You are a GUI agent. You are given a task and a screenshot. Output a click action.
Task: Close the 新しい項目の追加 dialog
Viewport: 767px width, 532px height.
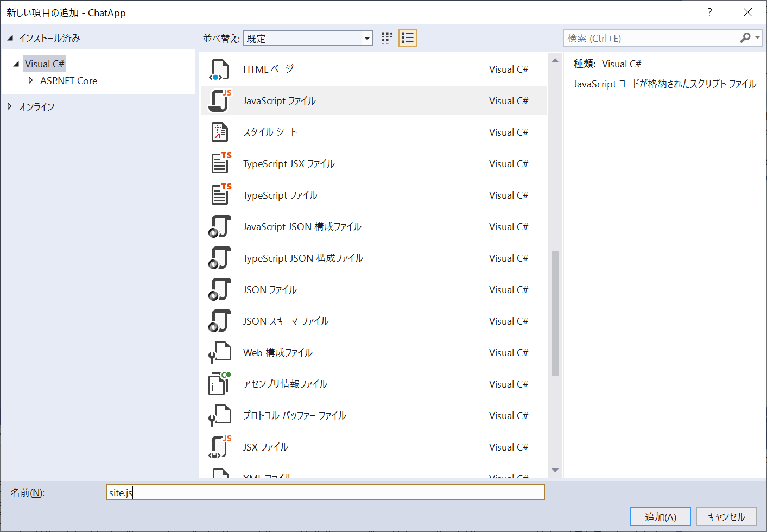pyautogui.click(x=747, y=12)
